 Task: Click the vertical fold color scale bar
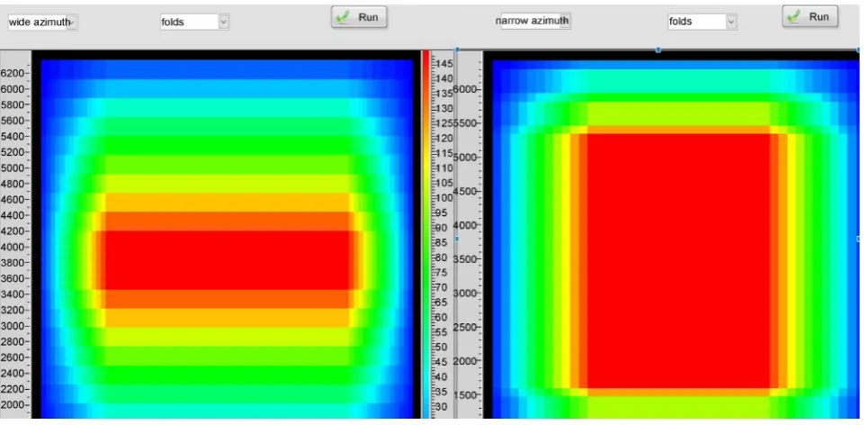pos(426,234)
